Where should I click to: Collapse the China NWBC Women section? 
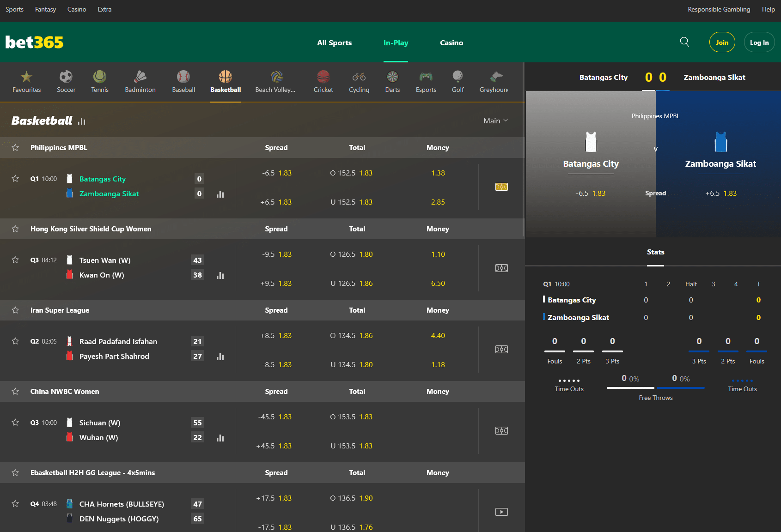(x=65, y=392)
